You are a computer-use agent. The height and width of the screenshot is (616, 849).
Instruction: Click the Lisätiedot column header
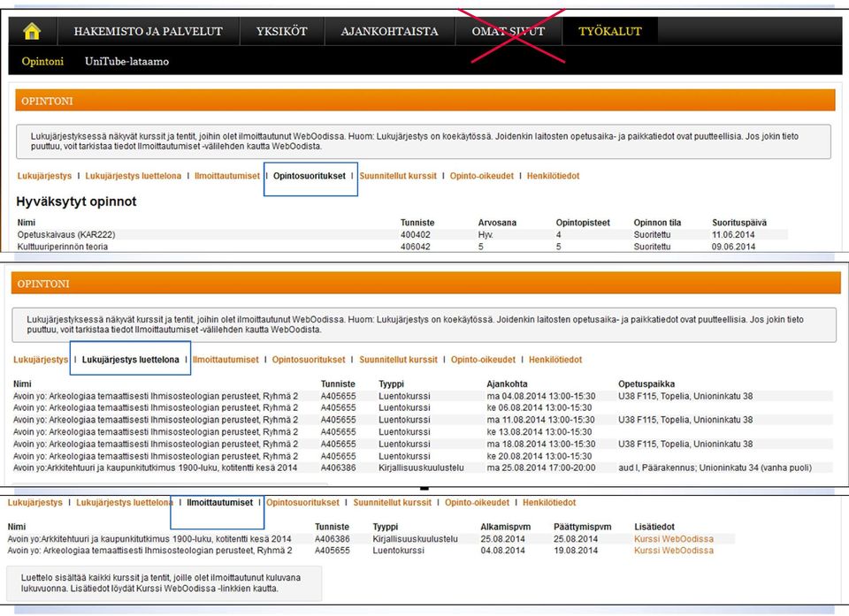[x=654, y=527]
